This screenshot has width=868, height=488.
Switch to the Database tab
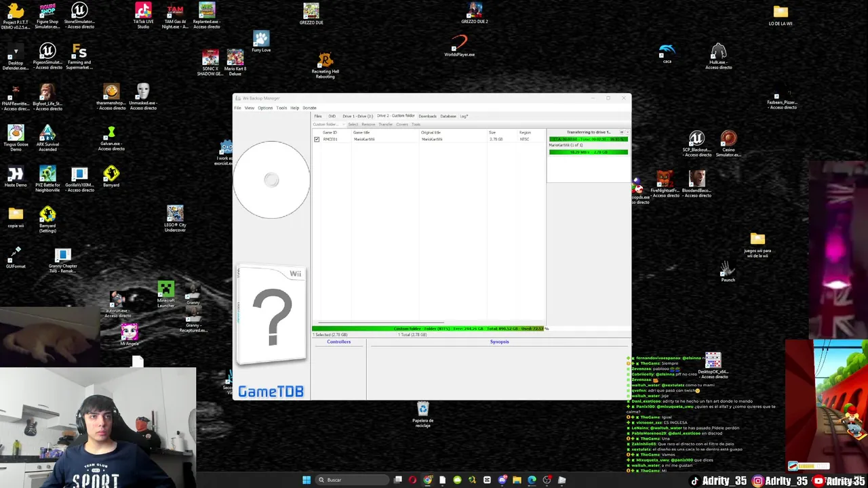pos(448,116)
